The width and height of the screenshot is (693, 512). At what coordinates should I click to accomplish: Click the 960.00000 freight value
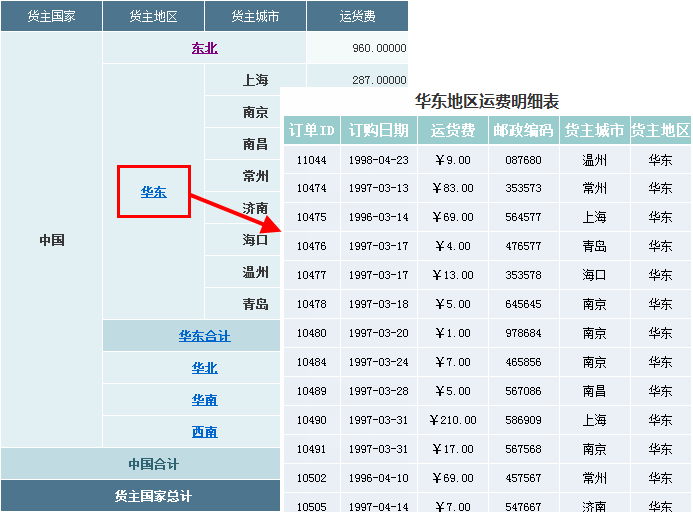[x=379, y=48]
